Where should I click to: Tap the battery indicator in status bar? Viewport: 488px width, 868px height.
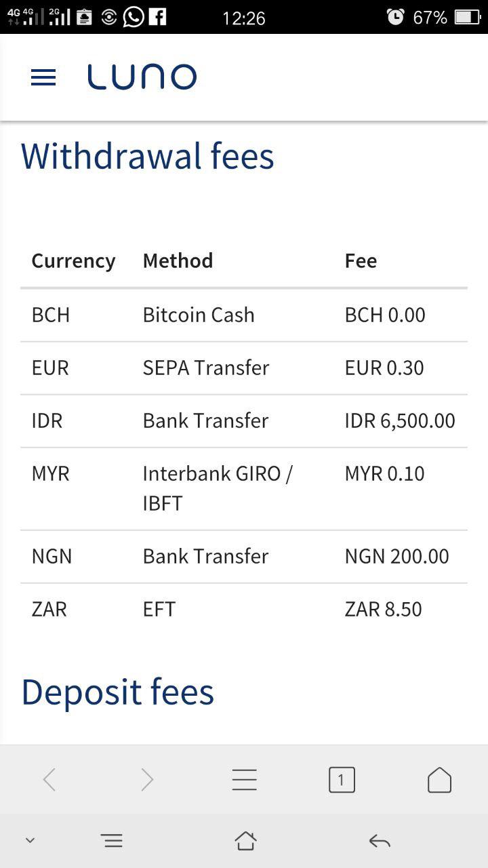[468, 17]
